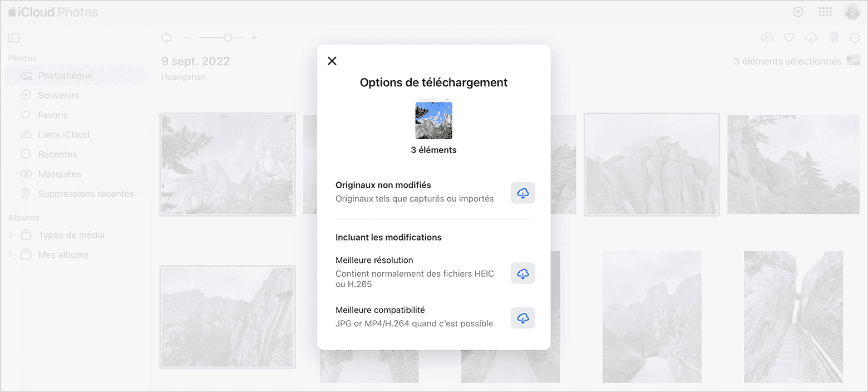This screenshot has height=392, width=868.
Task: Open Récentes in sidebar
Action: [75, 154]
